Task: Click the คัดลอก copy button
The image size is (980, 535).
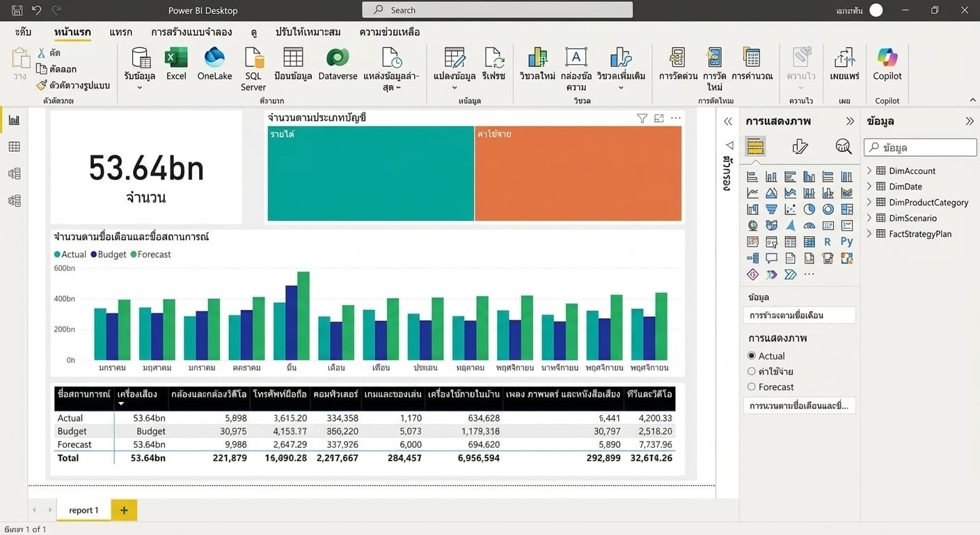Action: pos(56,69)
